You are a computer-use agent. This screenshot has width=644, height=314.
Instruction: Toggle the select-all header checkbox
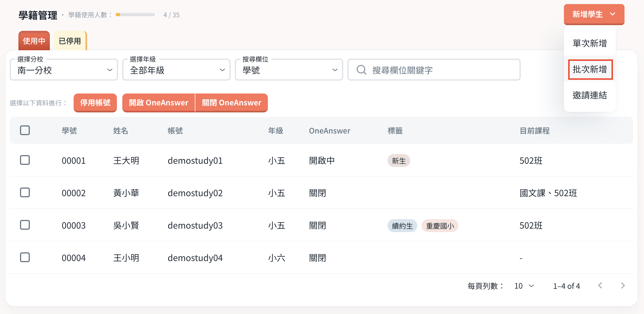25,130
